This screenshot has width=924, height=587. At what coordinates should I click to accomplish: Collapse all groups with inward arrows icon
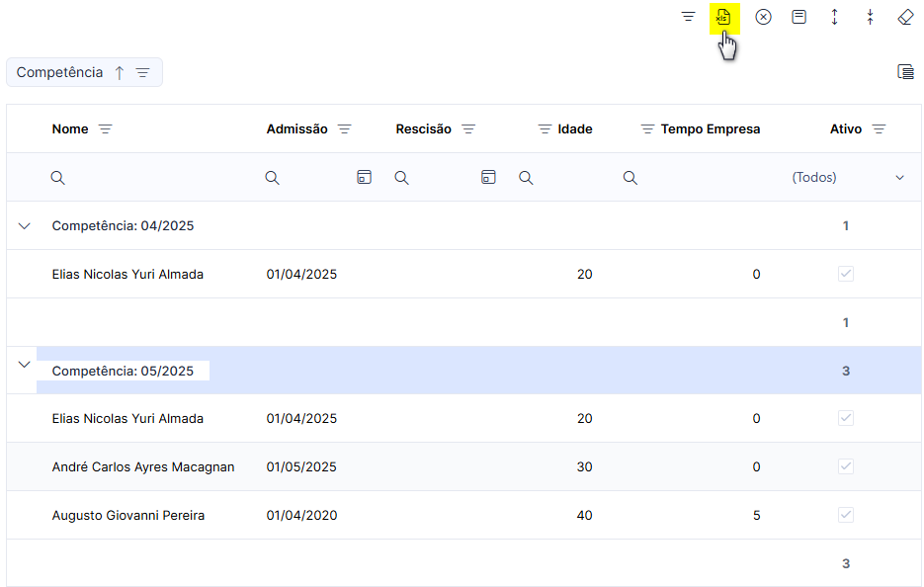tap(870, 17)
